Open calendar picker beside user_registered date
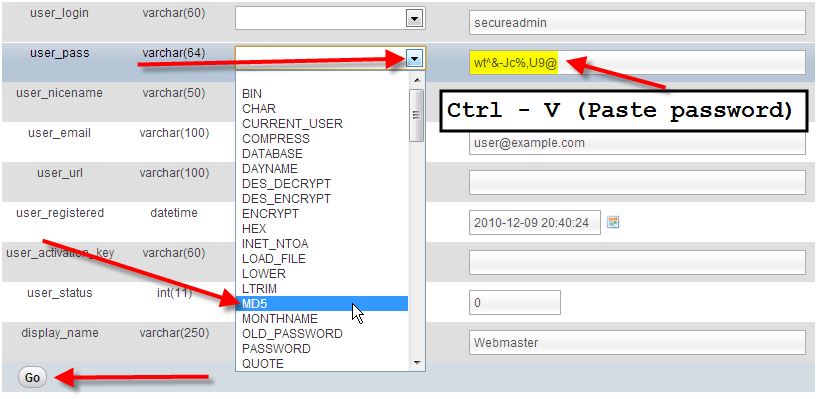The height and width of the screenshot is (399, 820). point(613,223)
